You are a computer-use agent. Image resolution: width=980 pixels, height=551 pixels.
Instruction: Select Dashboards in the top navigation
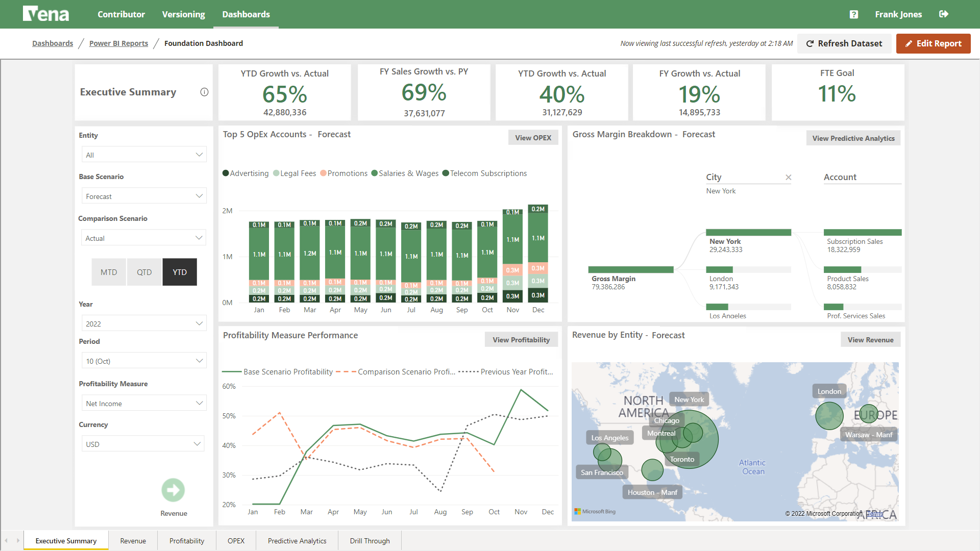pyautogui.click(x=246, y=14)
